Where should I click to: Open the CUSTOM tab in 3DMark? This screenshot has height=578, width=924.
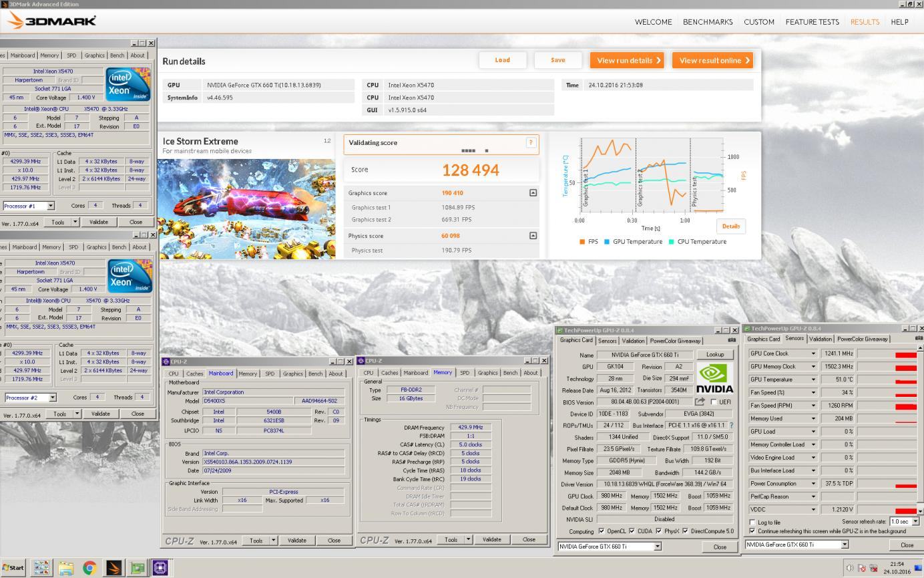[759, 22]
